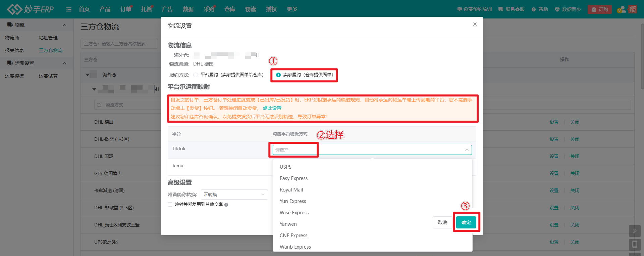The width and height of the screenshot is (644, 256).
Task: Click the help icon beside 映射关系复用到其他仓库
Action: tap(226, 205)
